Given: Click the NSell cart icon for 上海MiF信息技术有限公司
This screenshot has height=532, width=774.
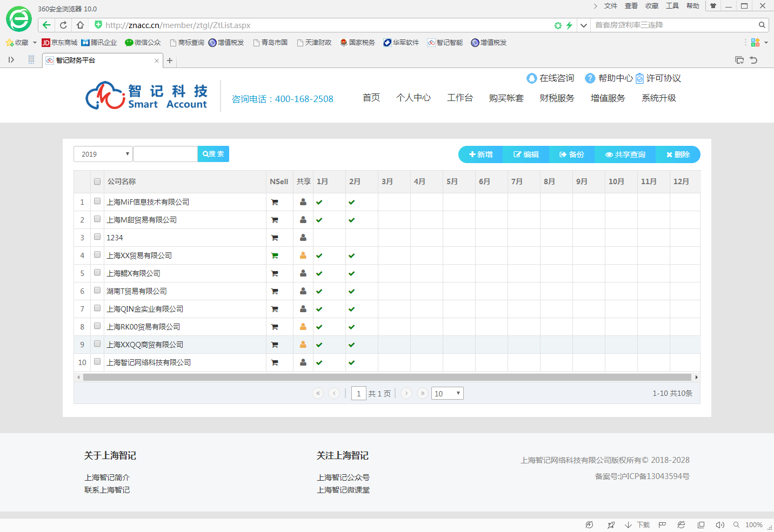Looking at the screenshot, I should (x=274, y=201).
